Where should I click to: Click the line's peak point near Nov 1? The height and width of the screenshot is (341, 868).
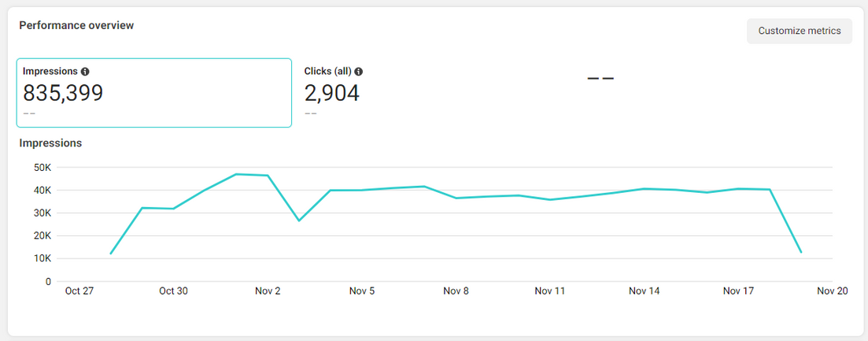click(x=236, y=174)
